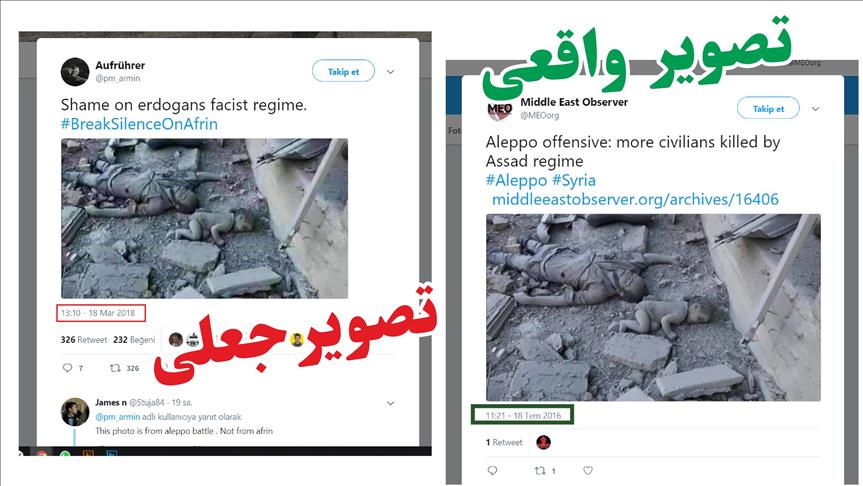
Task: Open the MEO profile avatar
Action: coord(500,109)
